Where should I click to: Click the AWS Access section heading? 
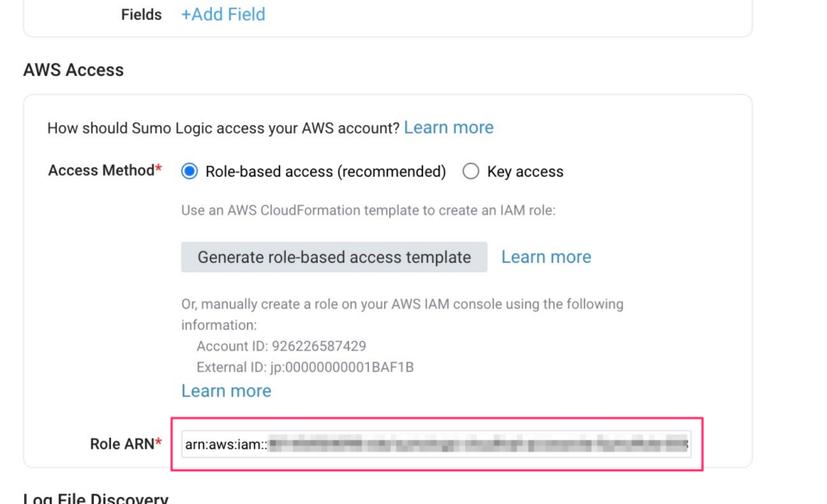click(x=73, y=70)
